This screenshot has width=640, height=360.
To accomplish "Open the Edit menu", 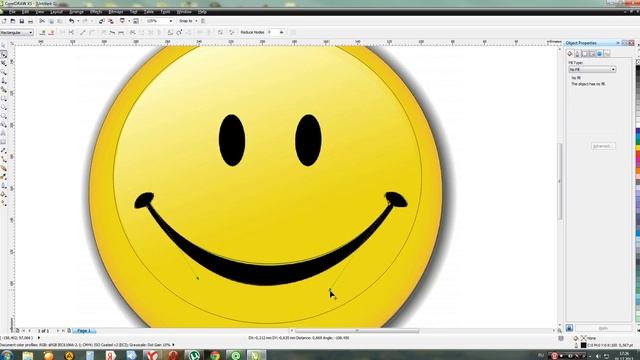I will pyautogui.click(x=25, y=12).
